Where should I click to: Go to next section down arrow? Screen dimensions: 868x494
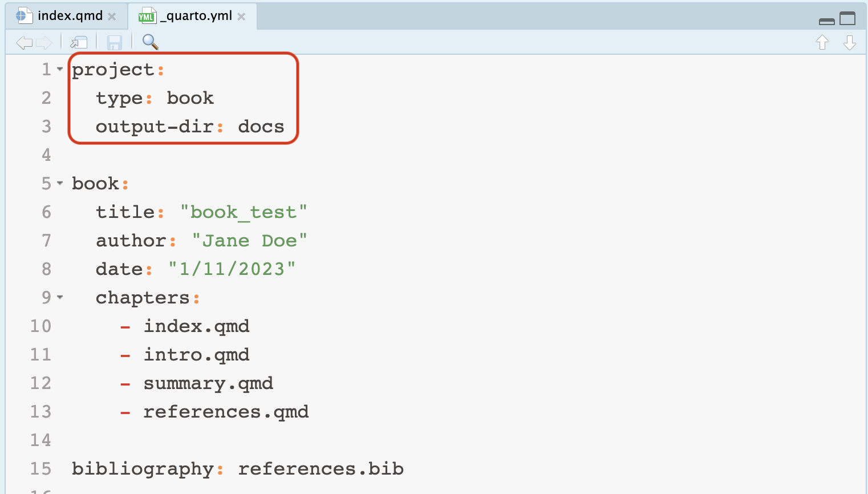pos(850,42)
